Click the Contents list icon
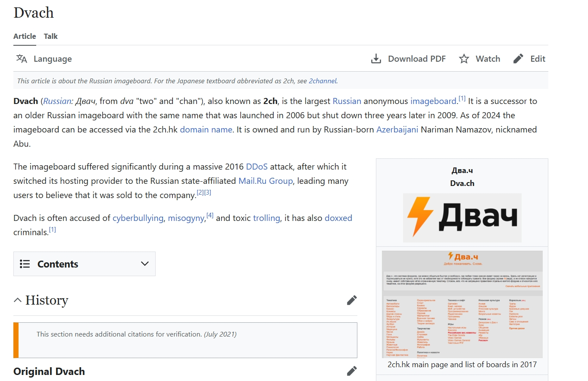 point(25,264)
